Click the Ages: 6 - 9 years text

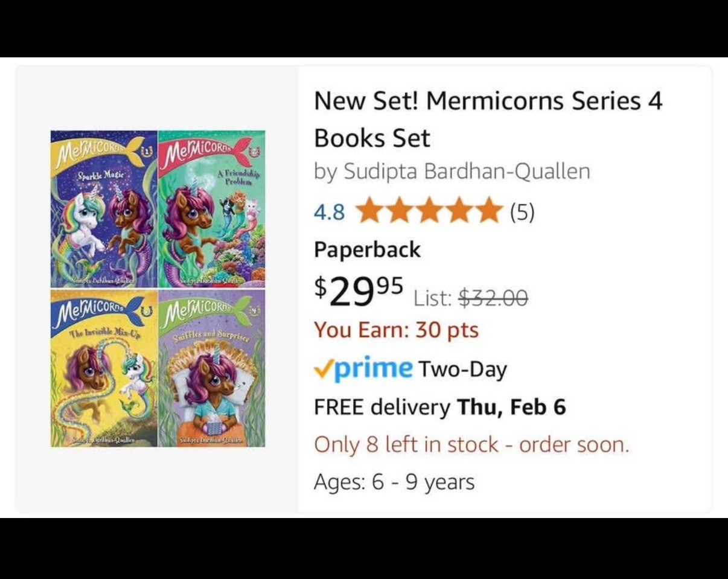394,482
